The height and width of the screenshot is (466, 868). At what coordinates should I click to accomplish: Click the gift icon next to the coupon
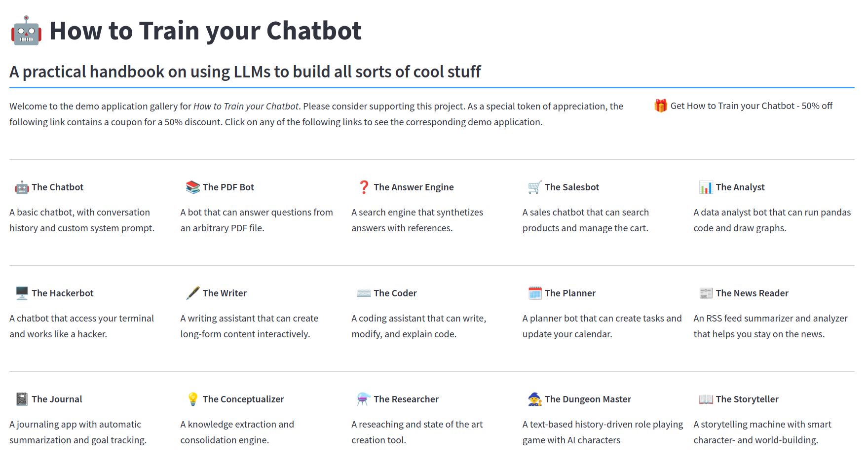click(661, 106)
